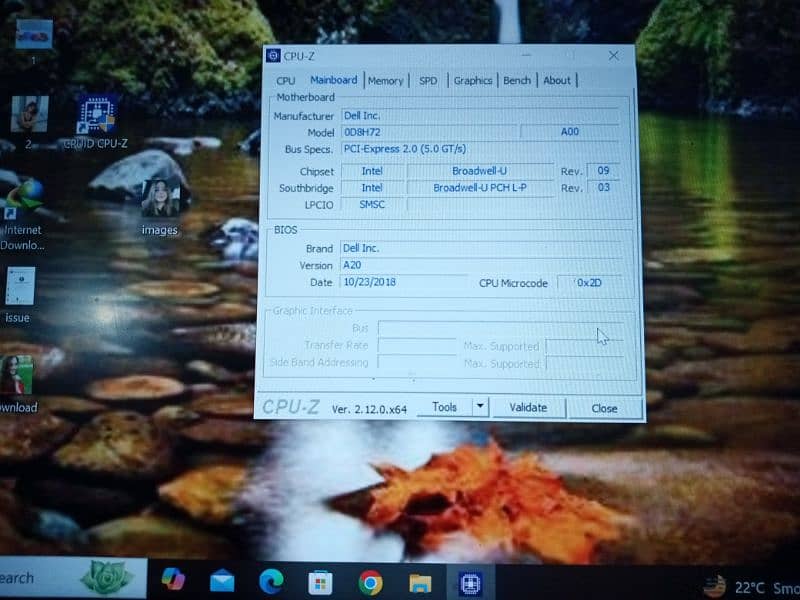800x600 pixels.
Task: Select the CPU-Z icon in the taskbar
Action: pyautogui.click(x=470, y=583)
